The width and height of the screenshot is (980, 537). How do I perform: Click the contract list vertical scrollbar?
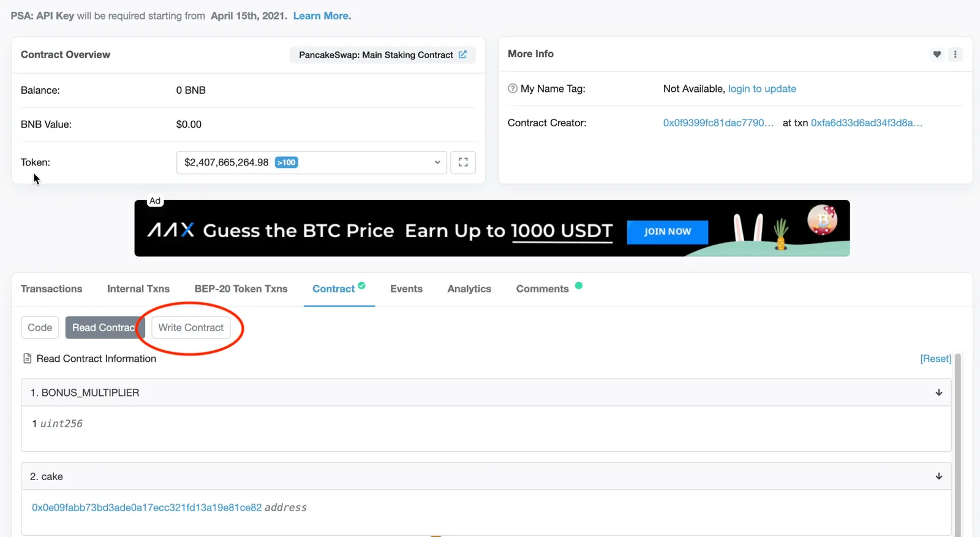[958, 444]
